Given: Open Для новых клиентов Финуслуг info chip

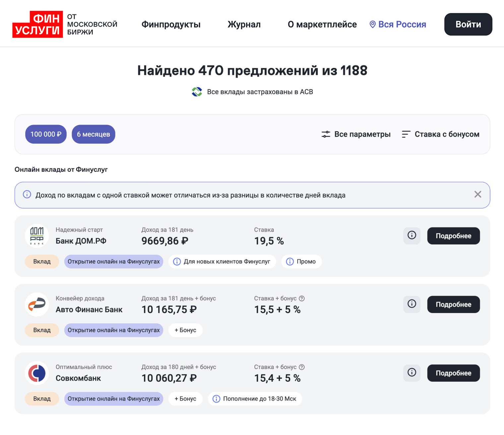Looking at the screenshot, I should (x=222, y=262).
